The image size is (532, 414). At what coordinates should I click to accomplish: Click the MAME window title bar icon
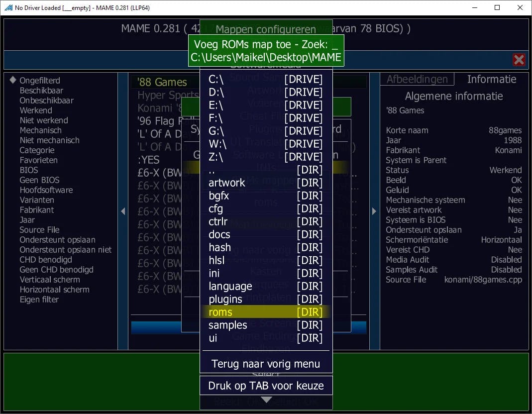[8, 7]
